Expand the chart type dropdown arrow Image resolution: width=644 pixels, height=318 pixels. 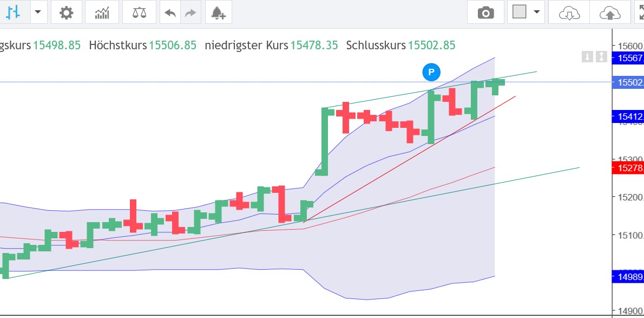point(38,12)
